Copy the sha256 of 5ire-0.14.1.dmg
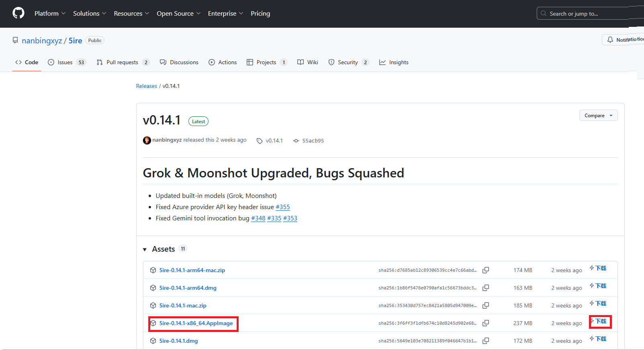 pyautogui.click(x=485, y=341)
